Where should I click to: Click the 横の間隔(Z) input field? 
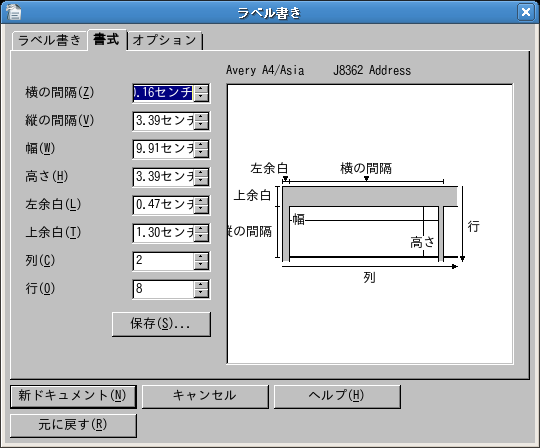point(163,93)
